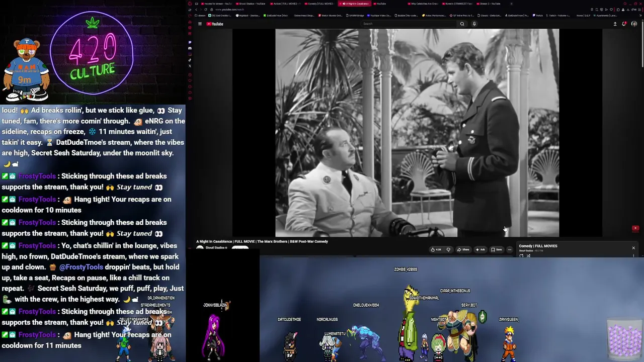The image size is (644, 362).
Task: Open Twitch from the browser sidebar
Action: click(190, 42)
